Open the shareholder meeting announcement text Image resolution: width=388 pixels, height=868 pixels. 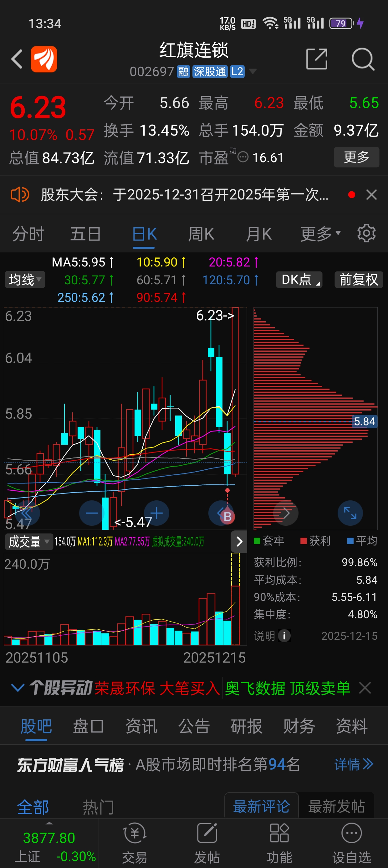pyautogui.click(x=185, y=194)
